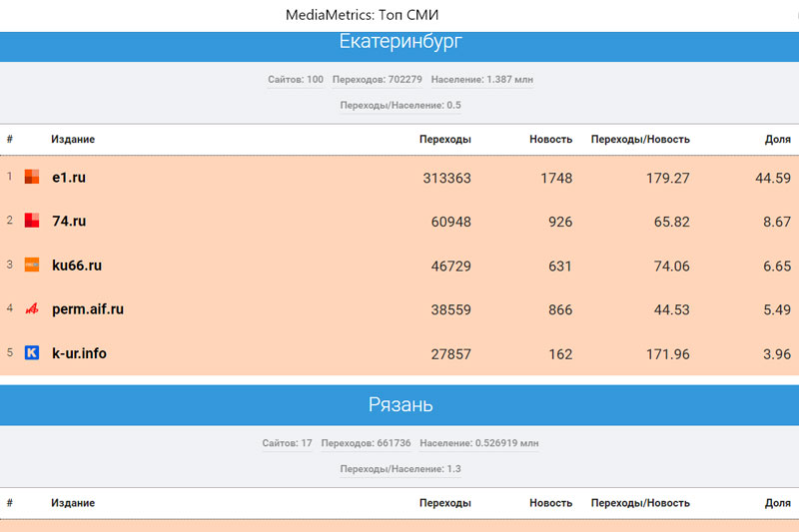Click k-ur.info news count 162
The height and width of the screenshot is (532, 799).
pyautogui.click(x=560, y=354)
